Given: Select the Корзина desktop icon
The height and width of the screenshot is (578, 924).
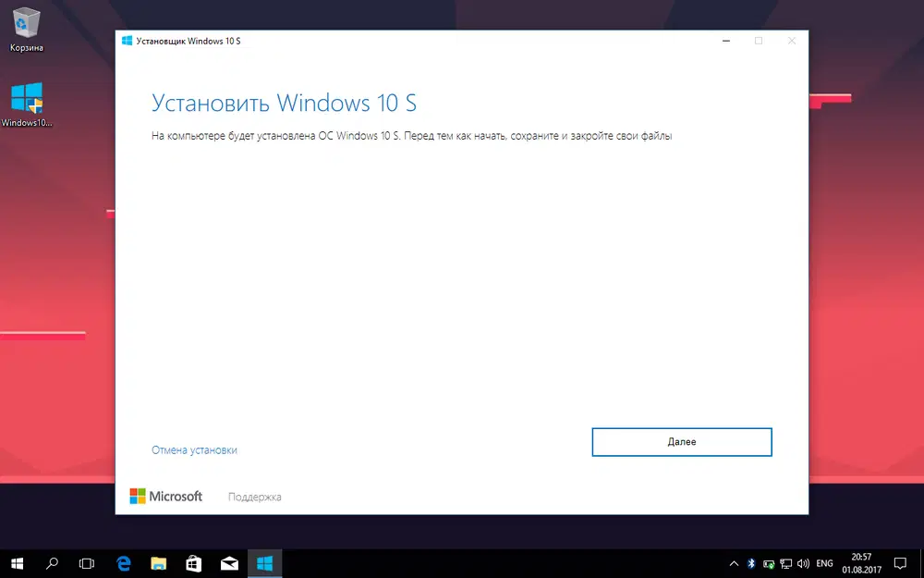Looking at the screenshot, I should tap(27, 30).
